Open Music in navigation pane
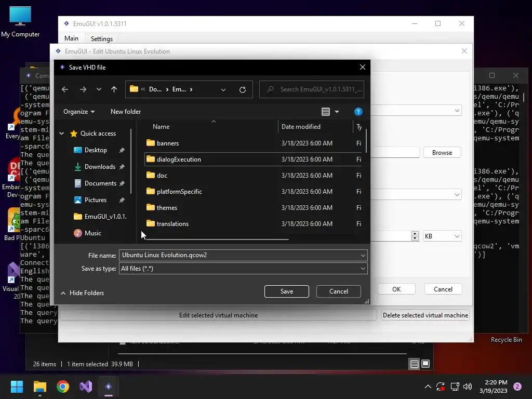 92,233
